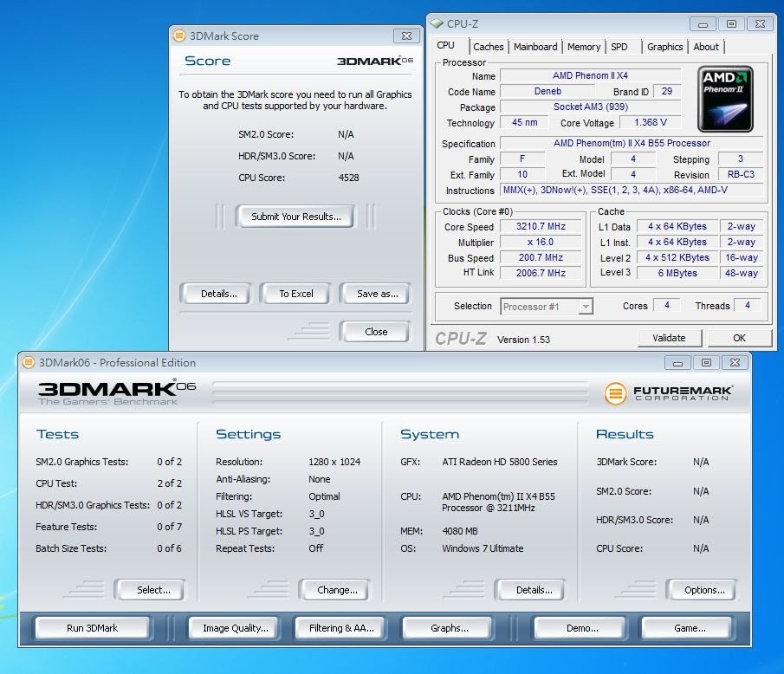
Task: Open the About tab in CPU-Z
Action: (x=705, y=47)
